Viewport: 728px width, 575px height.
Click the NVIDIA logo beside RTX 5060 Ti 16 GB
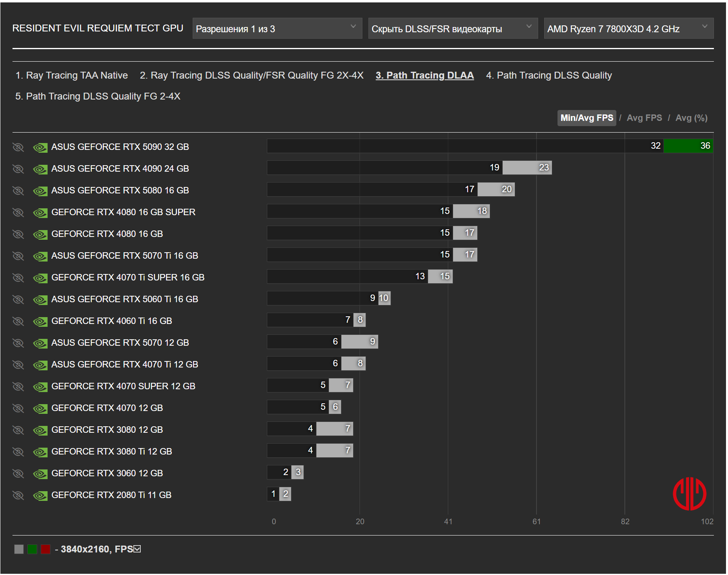(40, 300)
